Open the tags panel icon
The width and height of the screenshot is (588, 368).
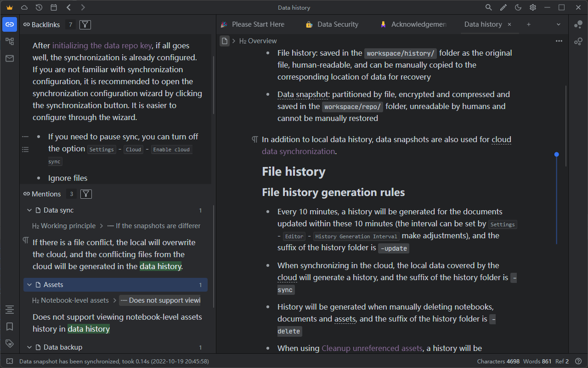pos(10,344)
